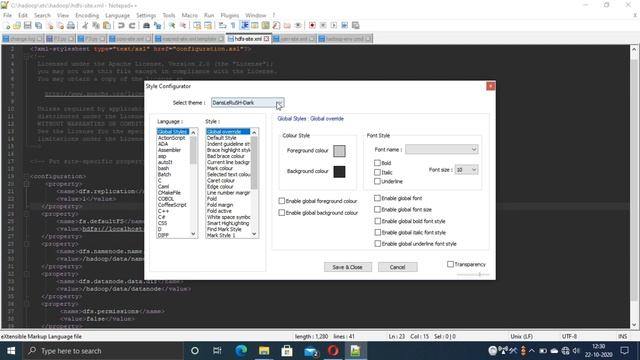Click the Replace toolbar icon

point(157,25)
